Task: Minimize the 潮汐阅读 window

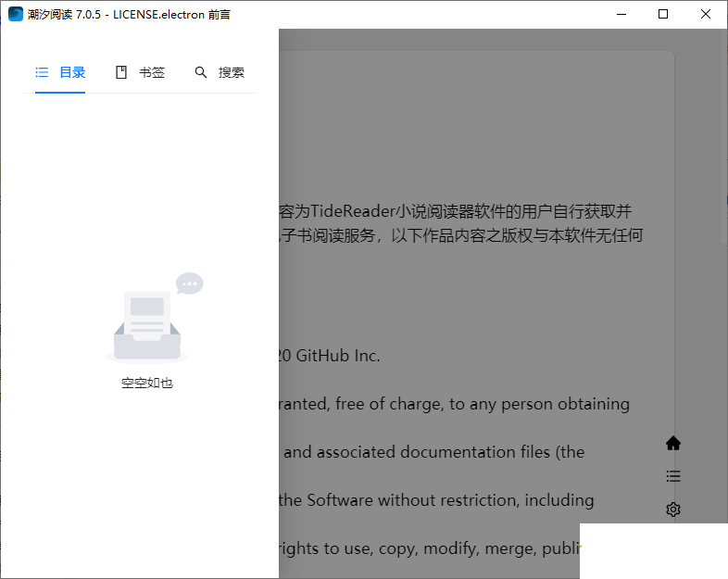Action: [x=621, y=15]
